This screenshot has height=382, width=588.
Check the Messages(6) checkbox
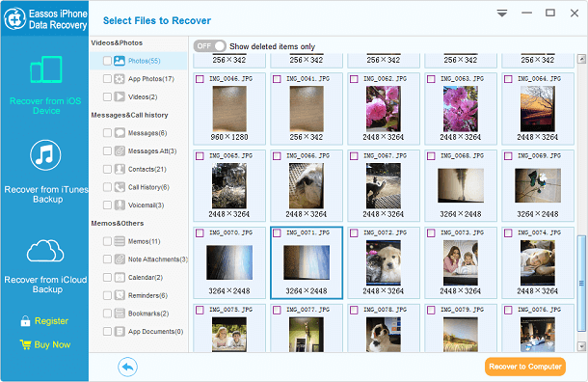(x=107, y=133)
